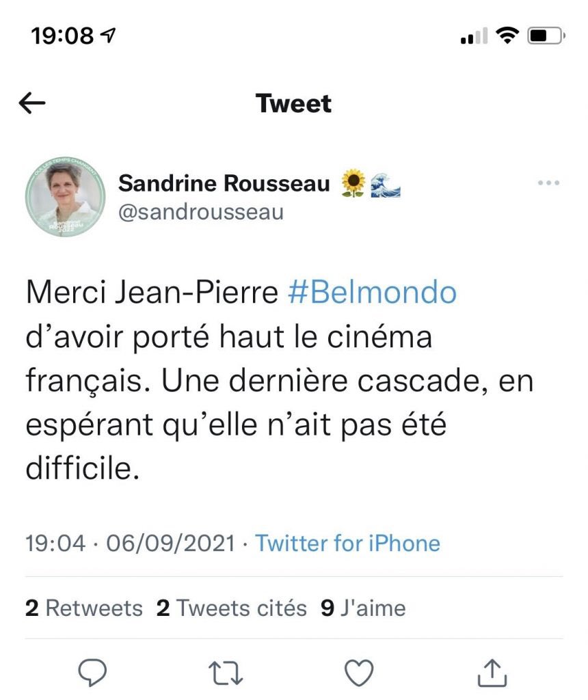
Task: Tap the Tweet header title
Action: tap(293, 104)
